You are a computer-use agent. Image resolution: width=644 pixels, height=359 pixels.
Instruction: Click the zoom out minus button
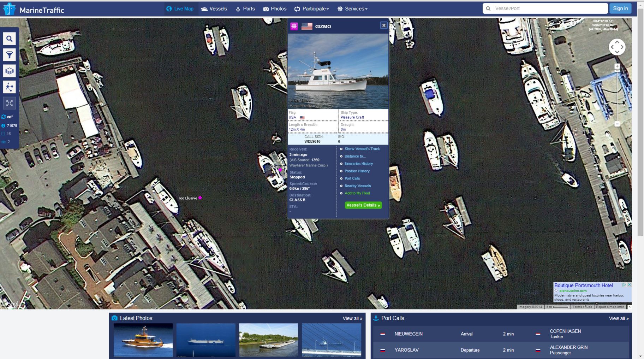(x=617, y=124)
